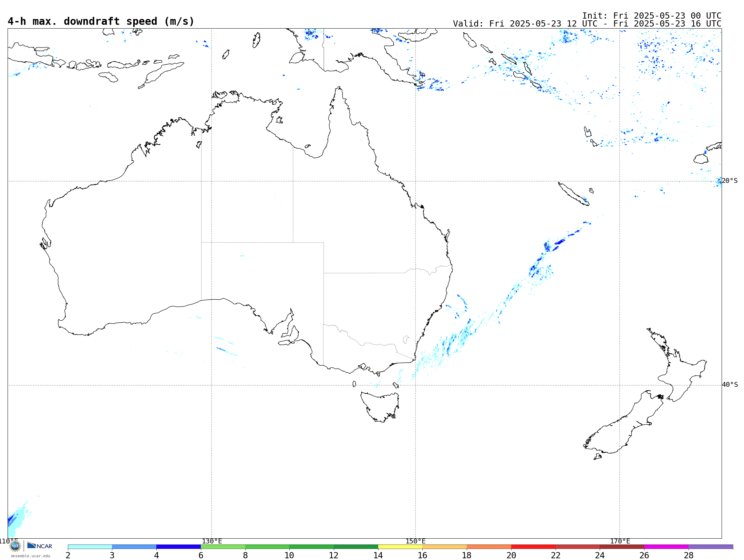
Task: Pick the green 8–10 m/s swatch
Action: (267, 547)
